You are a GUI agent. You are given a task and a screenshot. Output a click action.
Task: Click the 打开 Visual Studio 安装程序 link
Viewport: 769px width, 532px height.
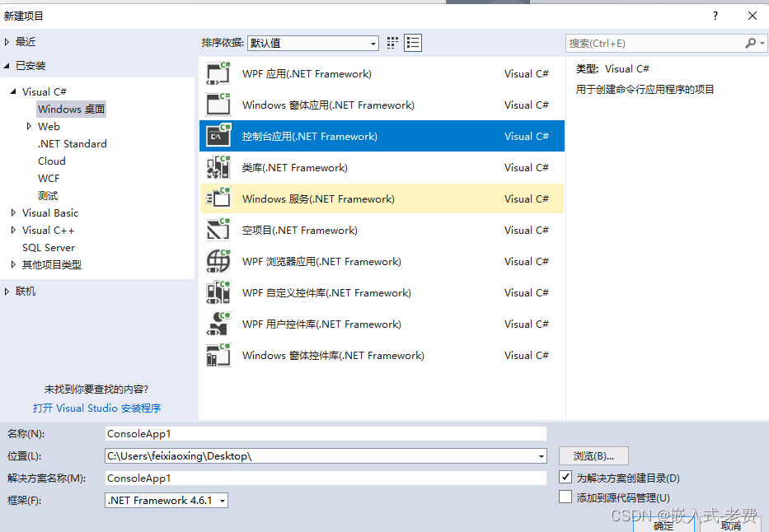click(x=96, y=408)
